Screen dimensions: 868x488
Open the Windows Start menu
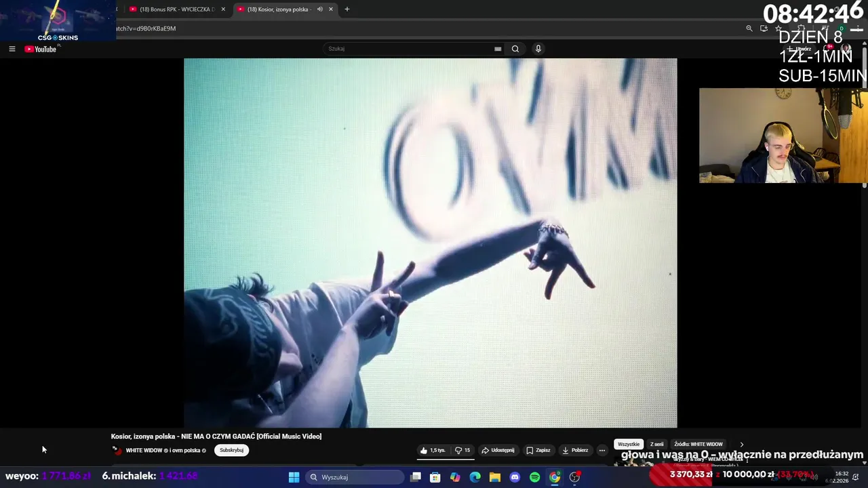pos(294,477)
